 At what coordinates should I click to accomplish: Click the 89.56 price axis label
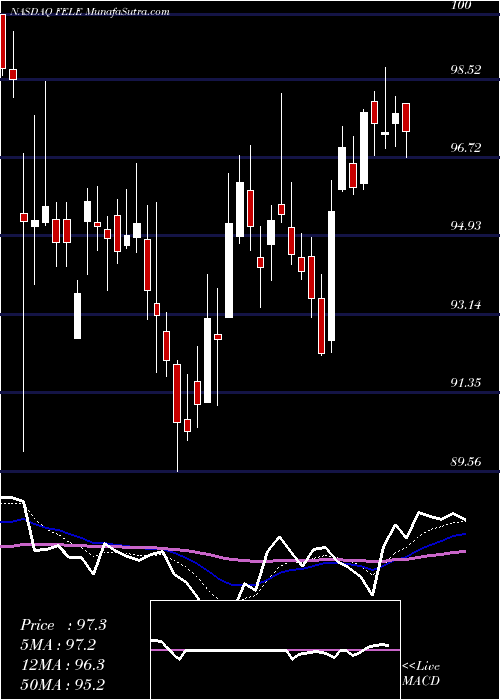(x=466, y=461)
